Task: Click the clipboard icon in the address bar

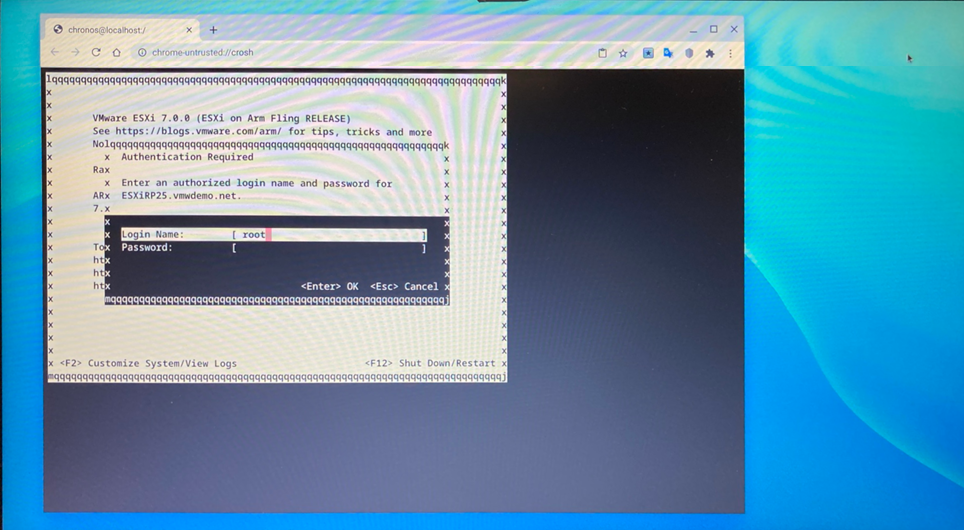Action: point(602,53)
